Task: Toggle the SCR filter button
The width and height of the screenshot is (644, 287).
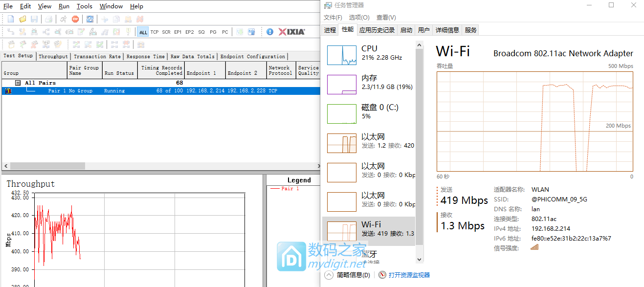Action: tap(166, 32)
